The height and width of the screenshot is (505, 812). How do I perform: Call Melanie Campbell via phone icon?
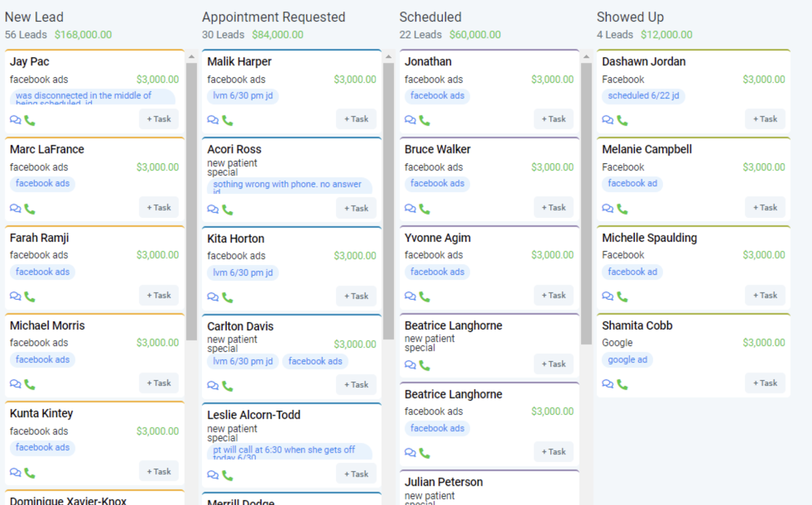[x=622, y=209]
